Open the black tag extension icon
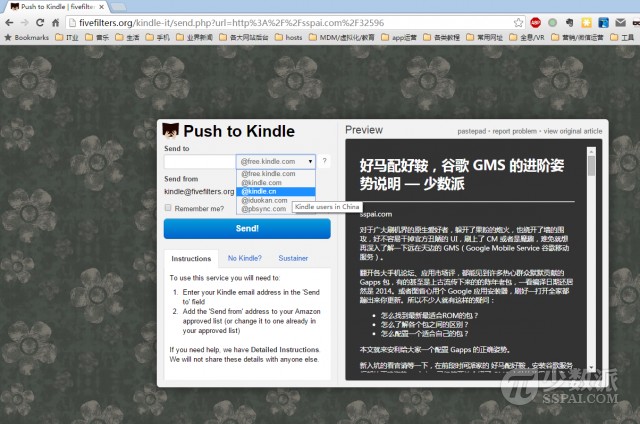The width and height of the screenshot is (640, 424). click(569, 22)
